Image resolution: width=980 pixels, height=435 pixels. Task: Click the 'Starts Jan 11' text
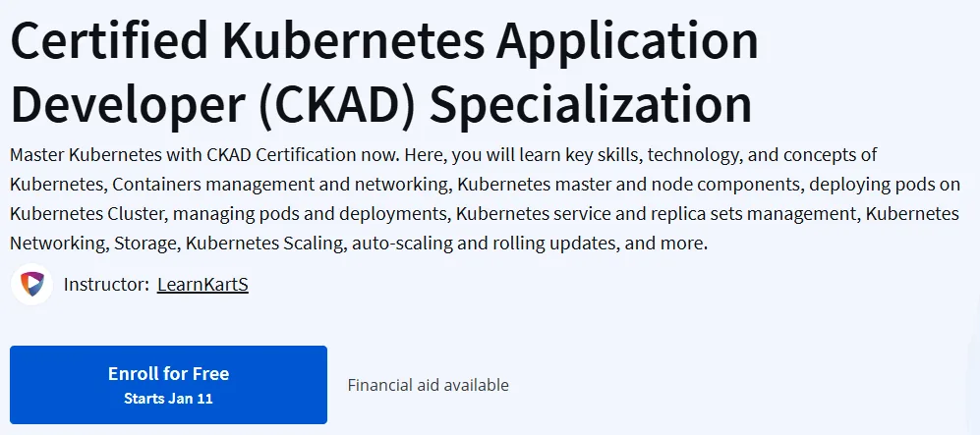pyautogui.click(x=168, y=399)
